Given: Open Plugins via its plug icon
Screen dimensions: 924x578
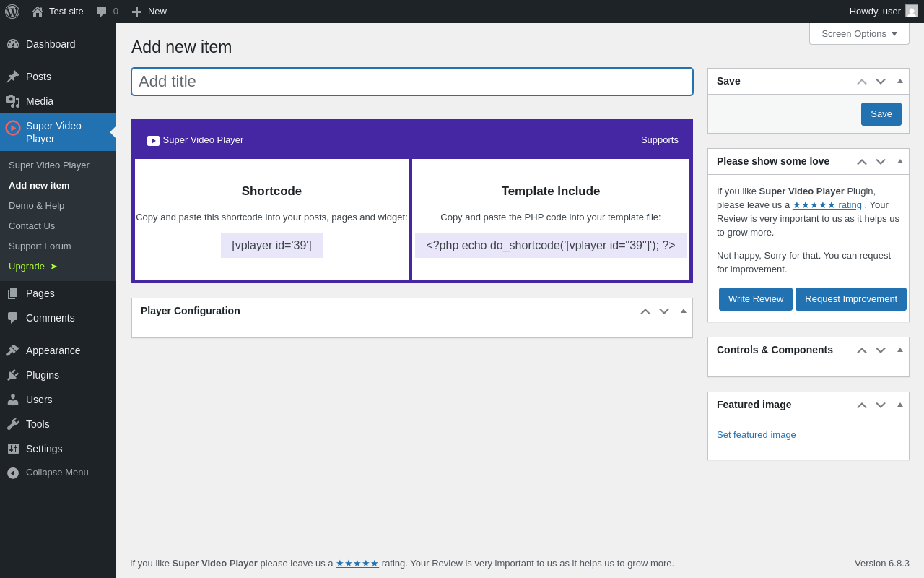Looking at the screenshot, I should 13,375.
